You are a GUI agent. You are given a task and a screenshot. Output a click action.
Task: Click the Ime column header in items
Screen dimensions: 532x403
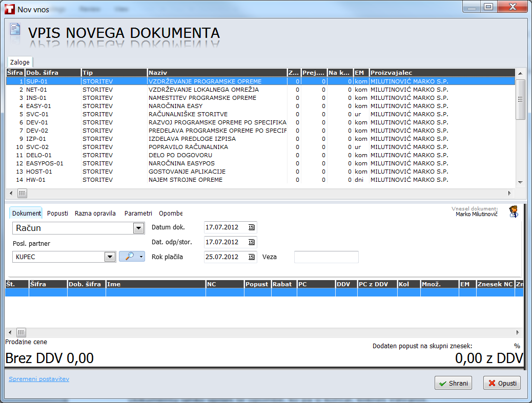[x=156, y=284]
